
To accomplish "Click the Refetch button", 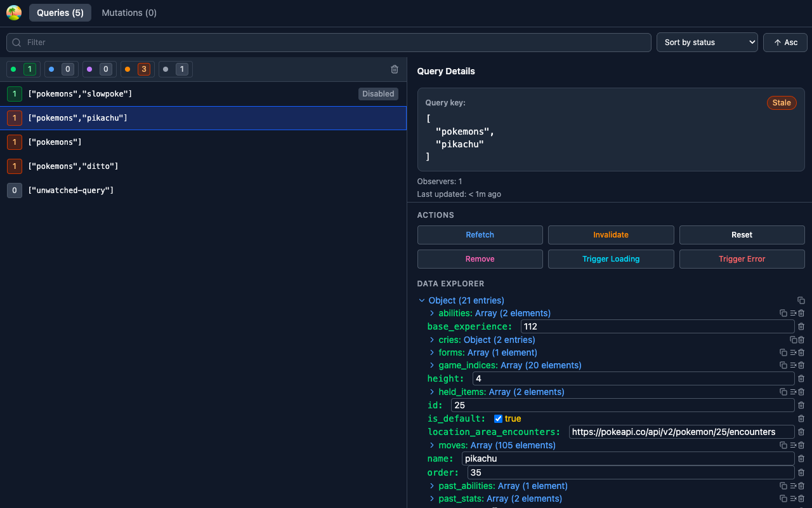I will pyautogui.click(x=480, y=235).
